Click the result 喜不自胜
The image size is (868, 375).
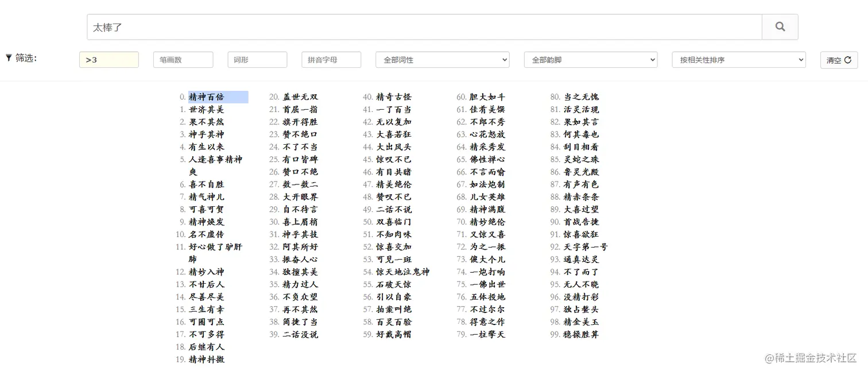click(207, 184)
